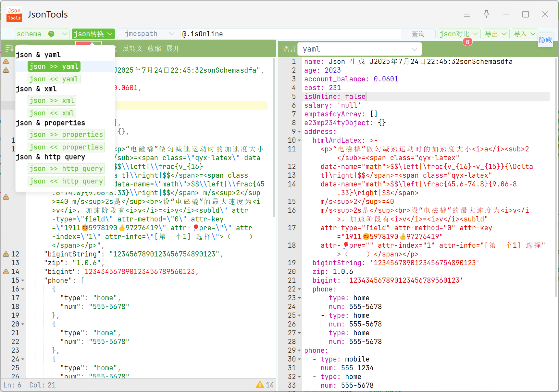559x392 pixels.
Task: Click the Col: 21 status bar indicator
Action: tap(42, 385)
